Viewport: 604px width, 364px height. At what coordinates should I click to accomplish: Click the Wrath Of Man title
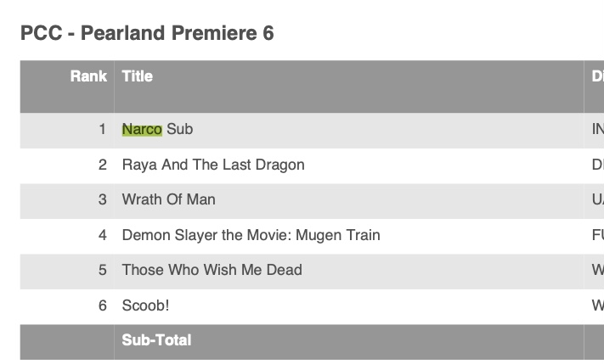(169, 199)
